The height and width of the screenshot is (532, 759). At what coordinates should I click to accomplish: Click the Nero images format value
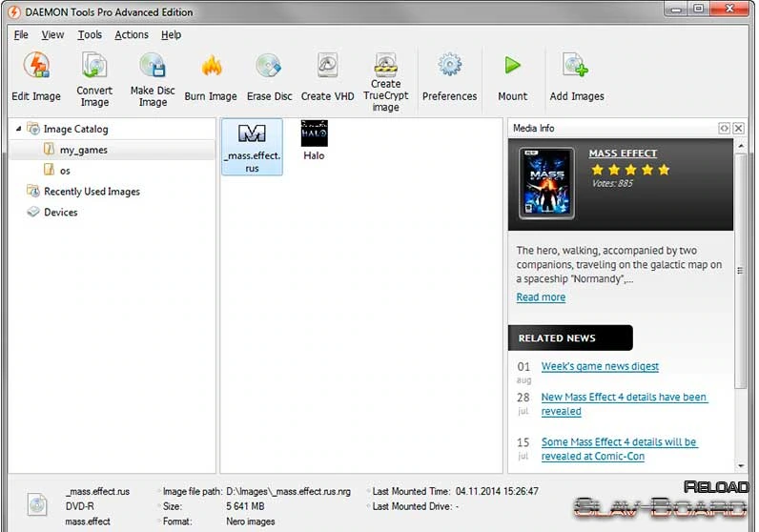[x=250, y=522]
